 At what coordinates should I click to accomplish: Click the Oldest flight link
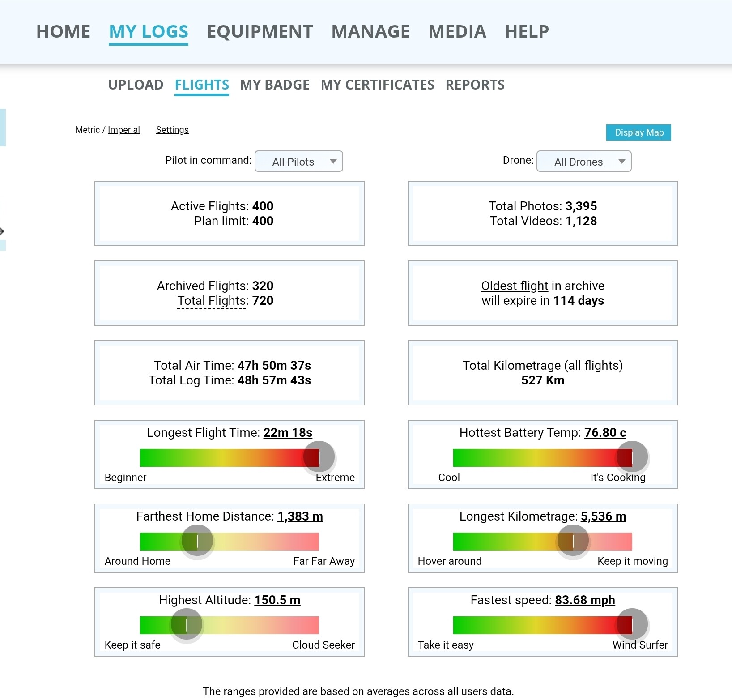(x=515, y=286)
